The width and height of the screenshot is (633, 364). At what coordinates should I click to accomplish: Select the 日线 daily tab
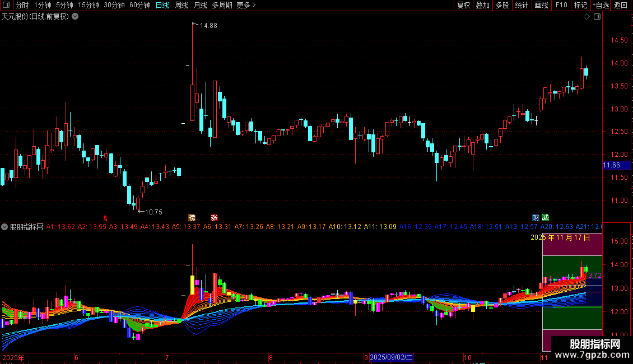[162, 5]
